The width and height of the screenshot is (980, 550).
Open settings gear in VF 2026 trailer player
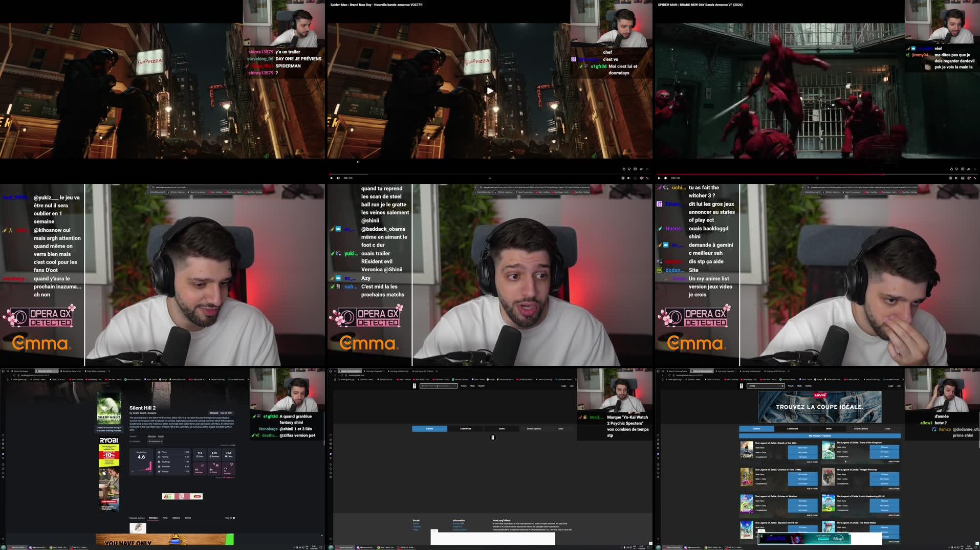(969, 178)
